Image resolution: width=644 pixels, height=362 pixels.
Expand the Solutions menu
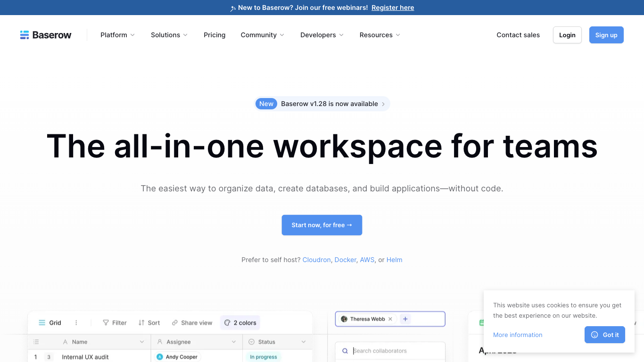point(169,35)
